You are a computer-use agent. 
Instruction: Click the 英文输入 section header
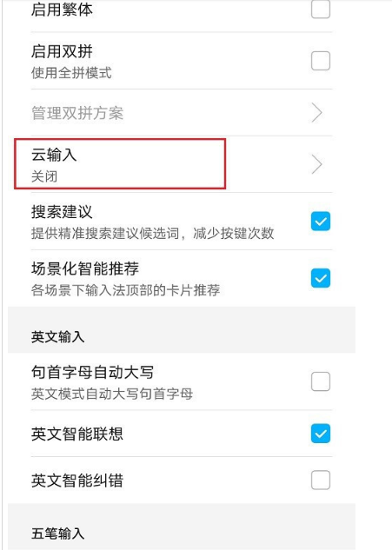[x=57, y=337]
